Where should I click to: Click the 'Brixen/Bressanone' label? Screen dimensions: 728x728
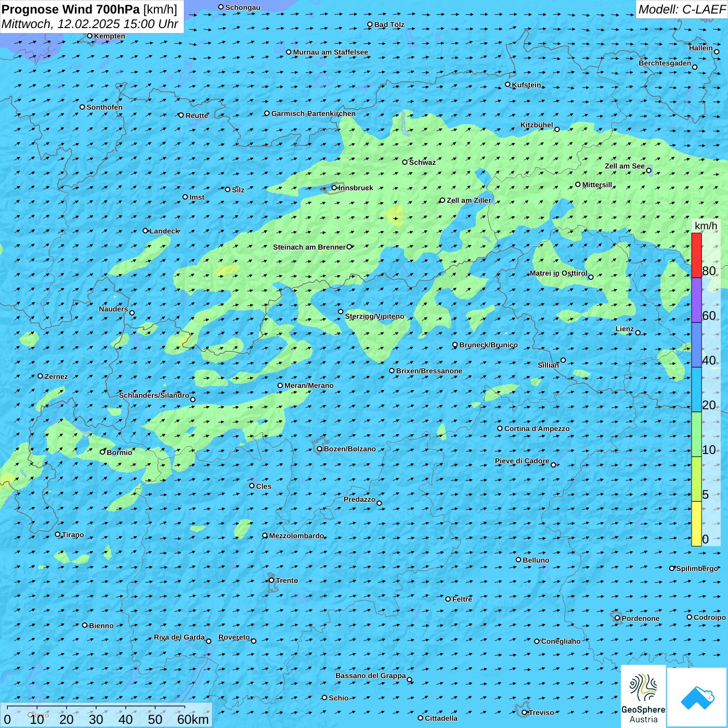click(429, 371)
